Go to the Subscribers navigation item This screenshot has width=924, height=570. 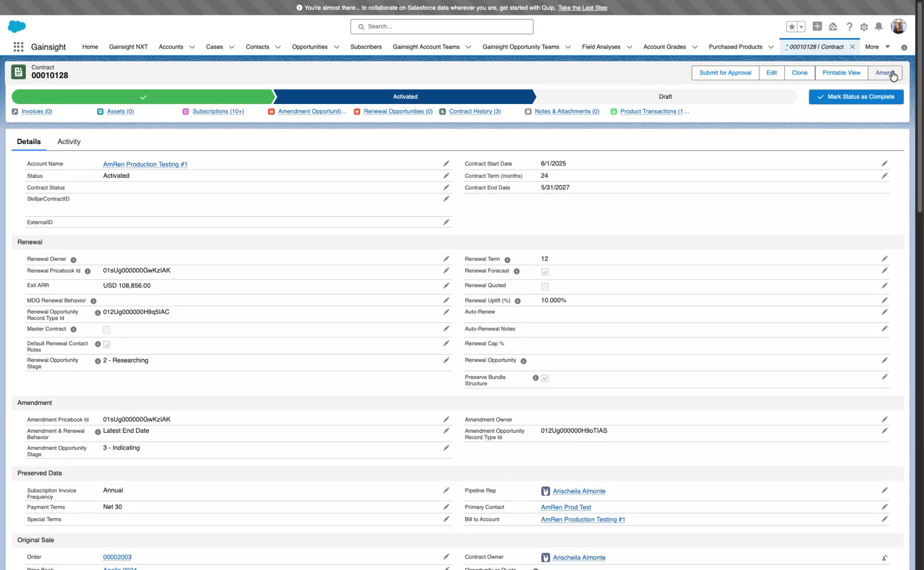tap(366, 47)
